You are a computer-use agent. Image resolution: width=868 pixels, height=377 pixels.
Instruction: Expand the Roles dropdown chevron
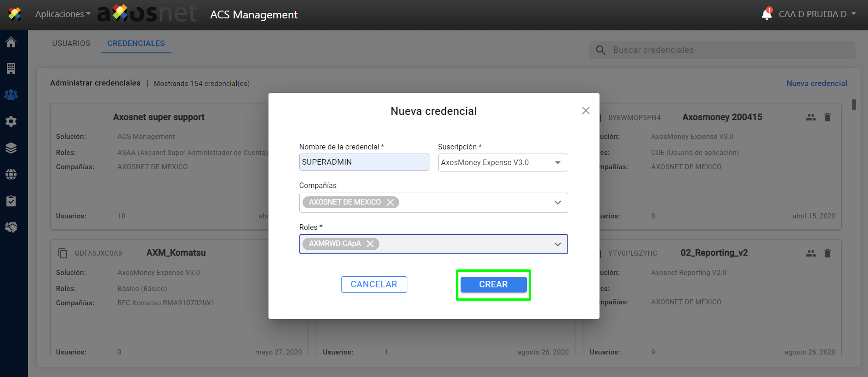(x=557, y=244)
